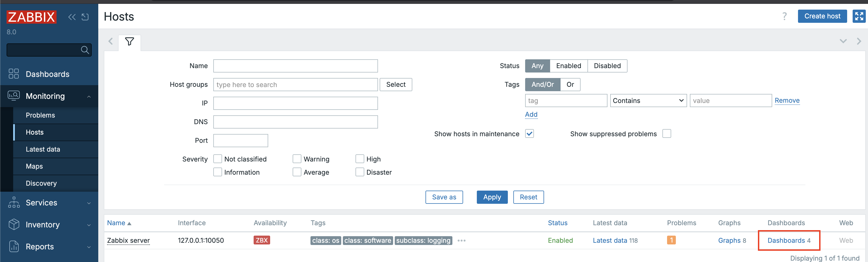Screen dimensions: 868x262
Task: Open the filter funnel tab
Action: (x=129, y=41)
